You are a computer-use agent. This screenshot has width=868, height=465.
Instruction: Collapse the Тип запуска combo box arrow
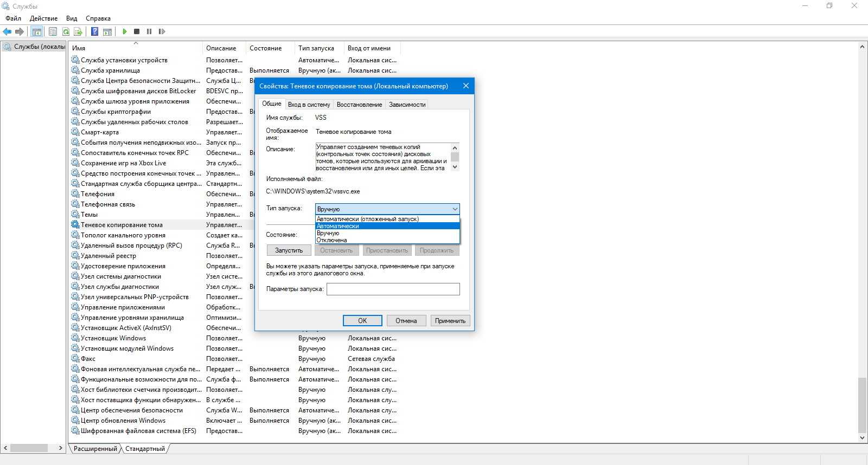pyautogui.click(x=455, y=209)
